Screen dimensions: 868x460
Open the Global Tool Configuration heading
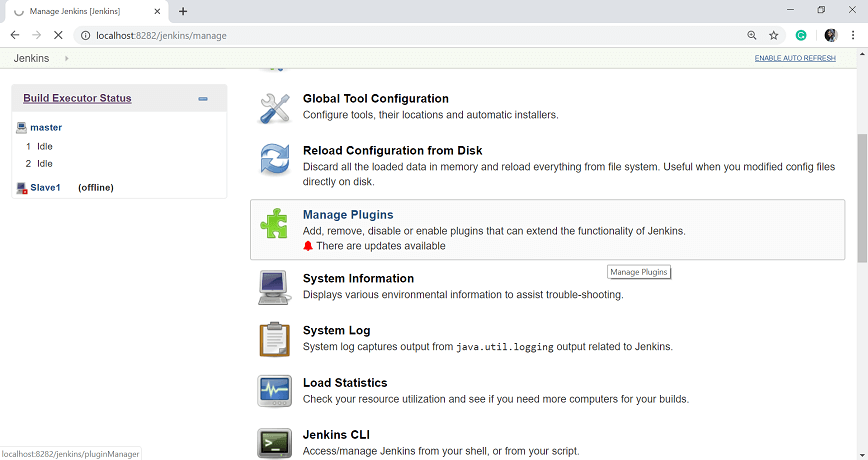(x=376, y=99)
